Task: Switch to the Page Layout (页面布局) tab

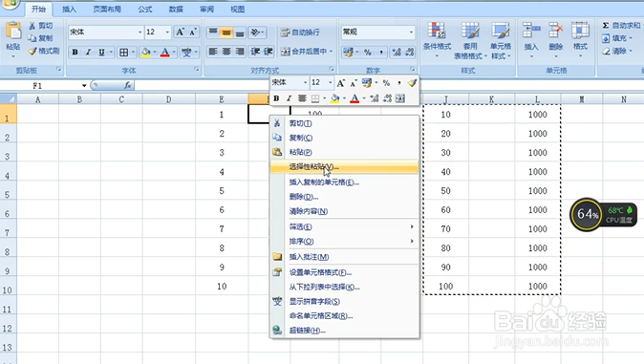Action: point(107,9)
